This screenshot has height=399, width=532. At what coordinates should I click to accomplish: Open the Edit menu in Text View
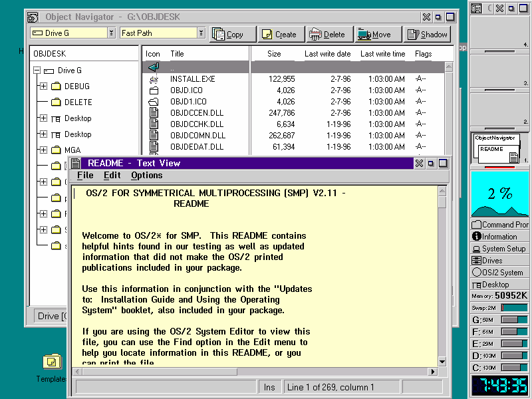click(112, 176)
